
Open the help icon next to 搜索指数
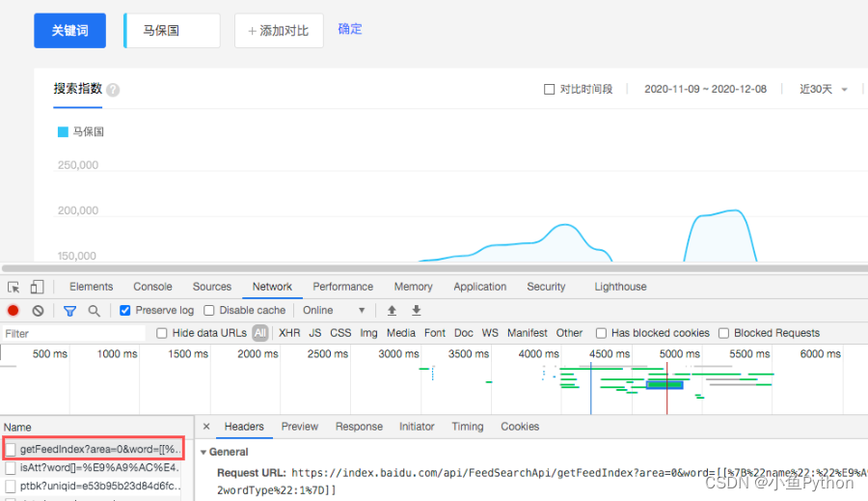113,90
